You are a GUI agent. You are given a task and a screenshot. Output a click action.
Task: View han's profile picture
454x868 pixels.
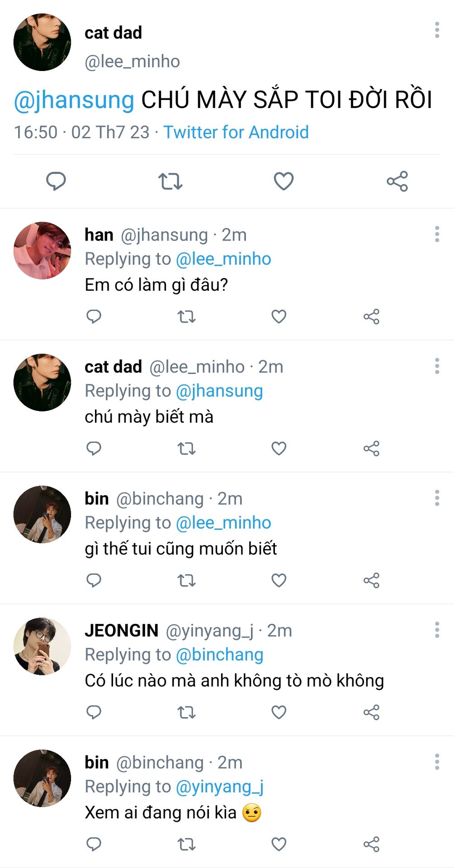point(43,250)
